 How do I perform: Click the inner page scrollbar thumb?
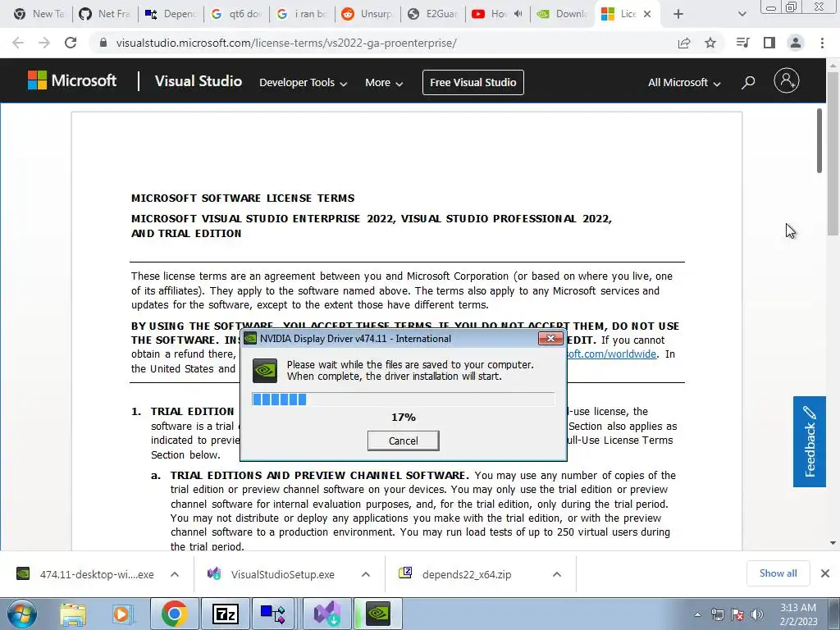(819, 141)
